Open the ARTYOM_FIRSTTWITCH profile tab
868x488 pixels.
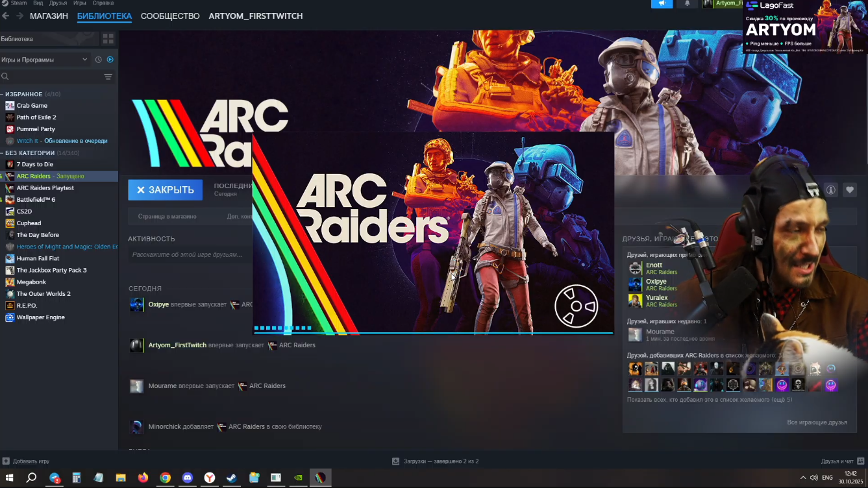pyautogui.click(x=256, y=16)
